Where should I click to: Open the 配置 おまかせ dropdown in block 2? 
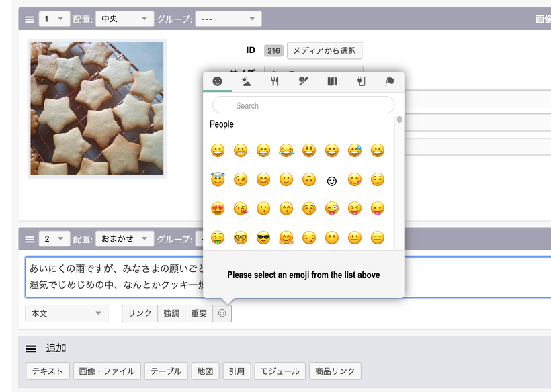click(x=124, y=239)
